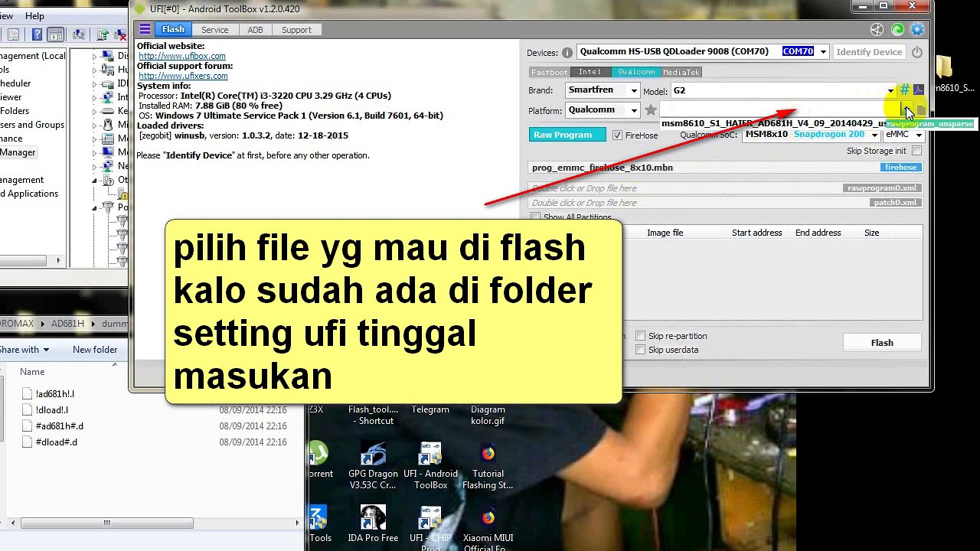Image resolution: width=980 pixels, height=551 pixels.
Task: Open the Brand Smartfren dropdown
Action: (x=634, y=90)
